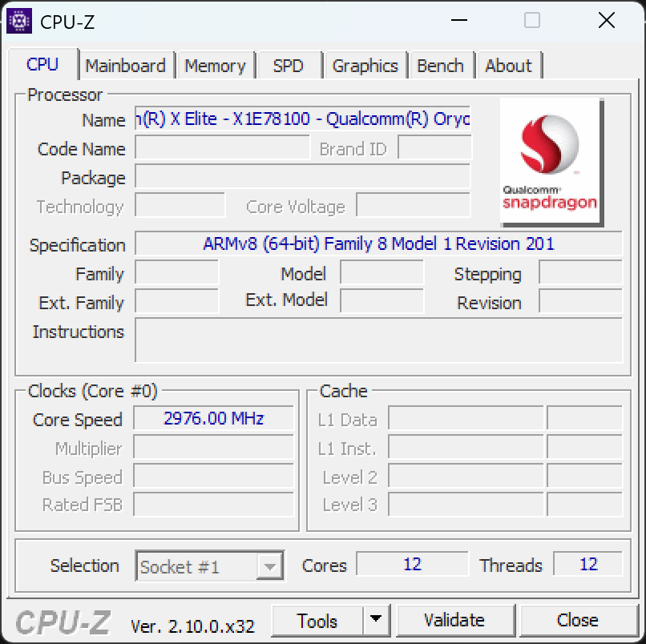Click the Level 3 cache field
The height and width of the screenshot is (644, 646).
pyautogui.click(x=466, y=505)
